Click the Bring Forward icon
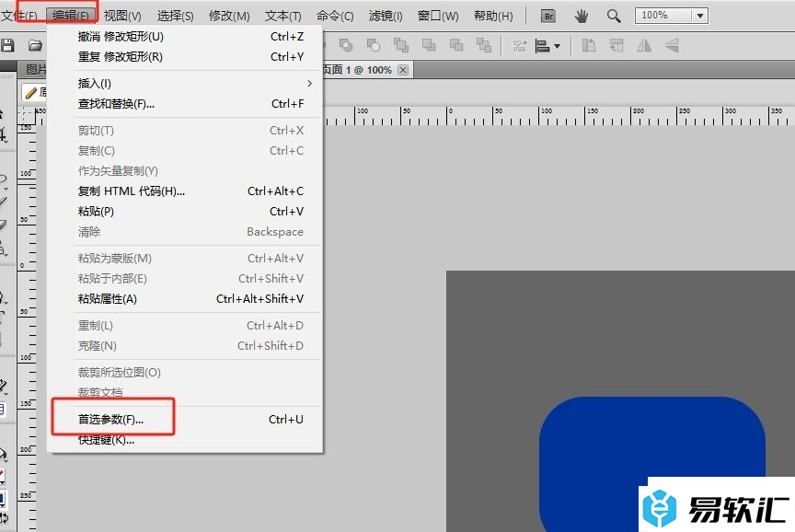 [429, 46]
